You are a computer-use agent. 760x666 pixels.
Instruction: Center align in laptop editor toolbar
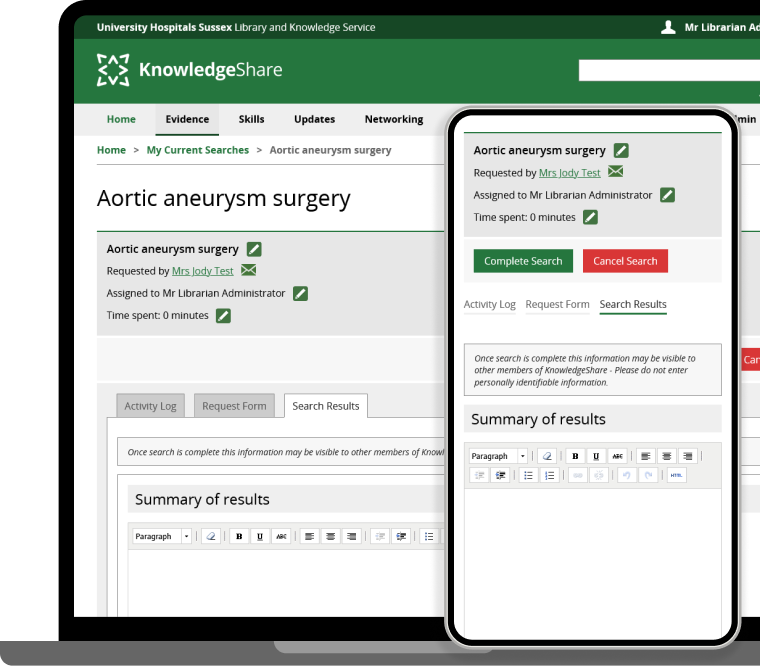331,537
